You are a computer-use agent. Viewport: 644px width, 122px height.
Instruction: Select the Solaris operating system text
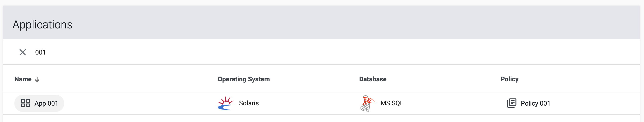click(249, 103)
